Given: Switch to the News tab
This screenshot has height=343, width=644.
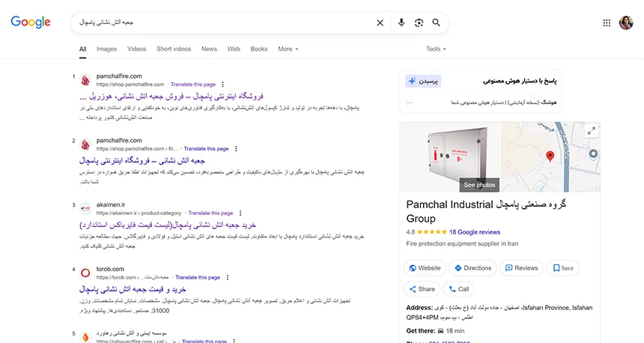Looking at the screenshot, I should [209, 49].
